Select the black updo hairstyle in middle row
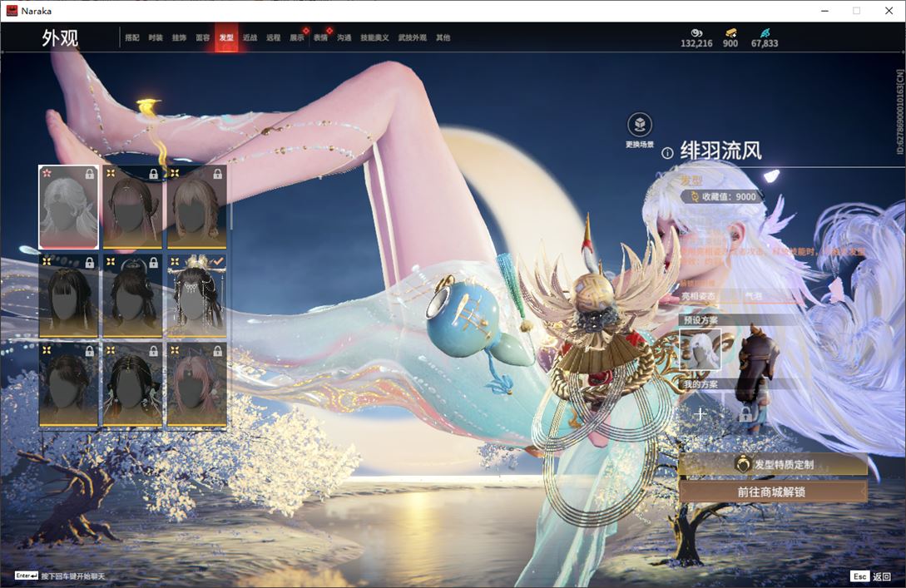This screenshot has height=588, width=906. click(x=132, y=296)
